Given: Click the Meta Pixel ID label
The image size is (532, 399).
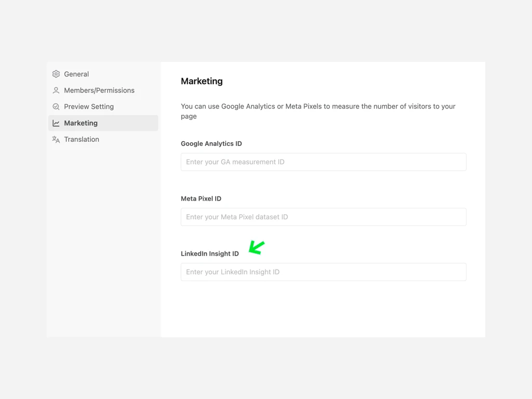Looking at the screenshot, I should [201, 198].
